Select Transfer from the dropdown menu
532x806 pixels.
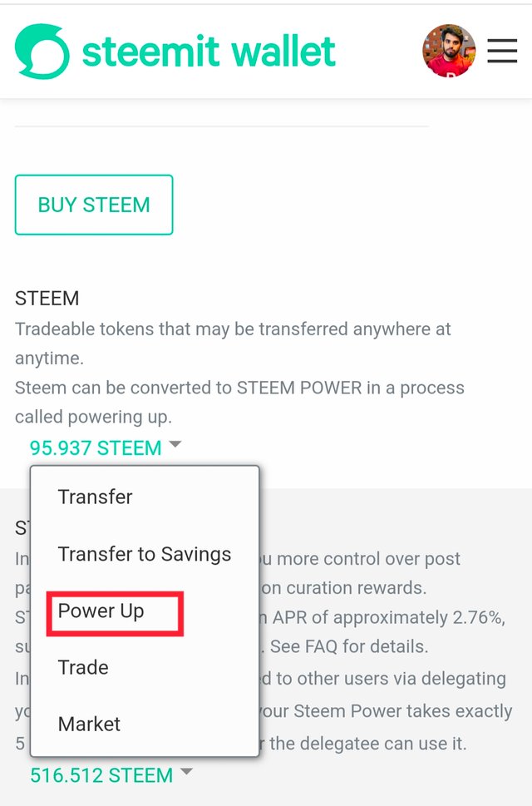pos(96,497)
